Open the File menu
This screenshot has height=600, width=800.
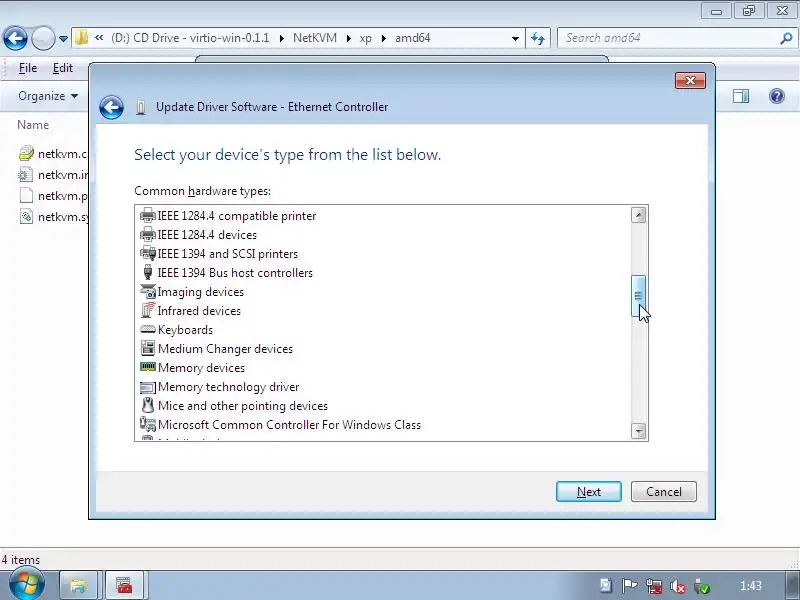pos(28,68)
